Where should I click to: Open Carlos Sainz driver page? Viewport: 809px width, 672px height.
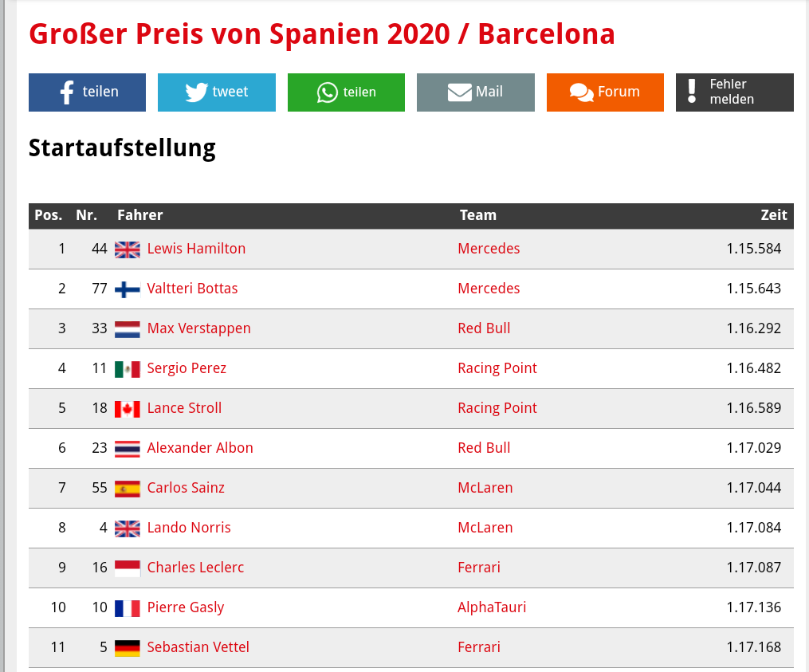coord(186,488)
